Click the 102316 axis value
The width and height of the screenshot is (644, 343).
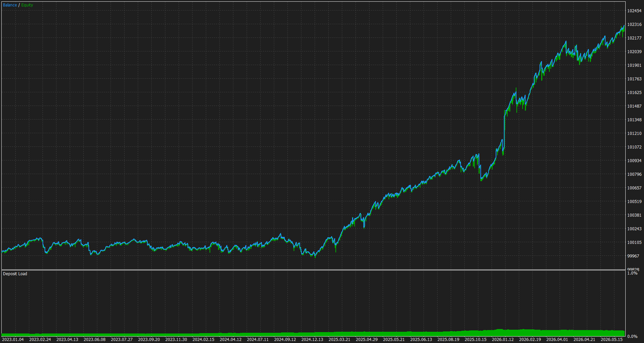click(x=634, y=25)
